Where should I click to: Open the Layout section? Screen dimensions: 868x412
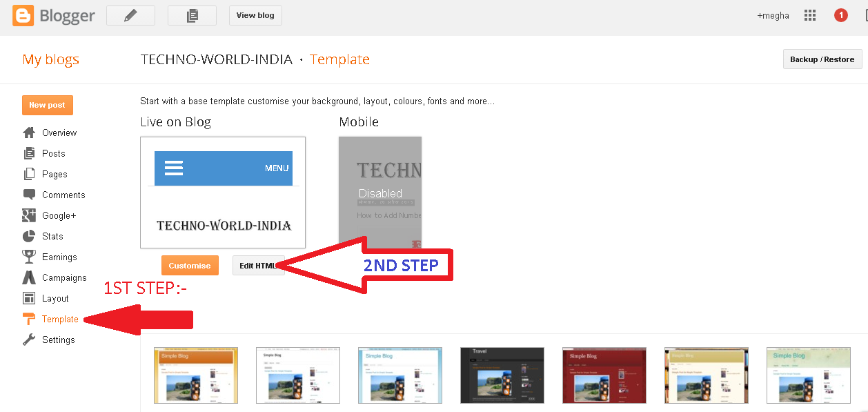55,298
